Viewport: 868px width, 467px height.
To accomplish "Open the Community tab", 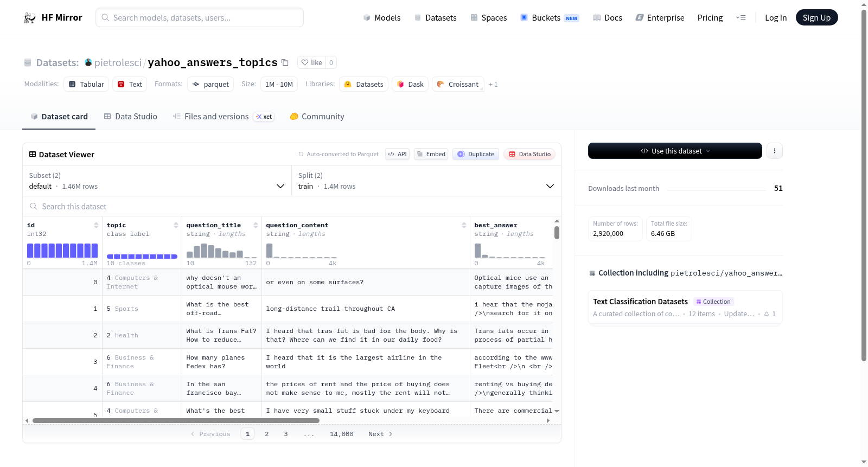I will pos(317,117).
